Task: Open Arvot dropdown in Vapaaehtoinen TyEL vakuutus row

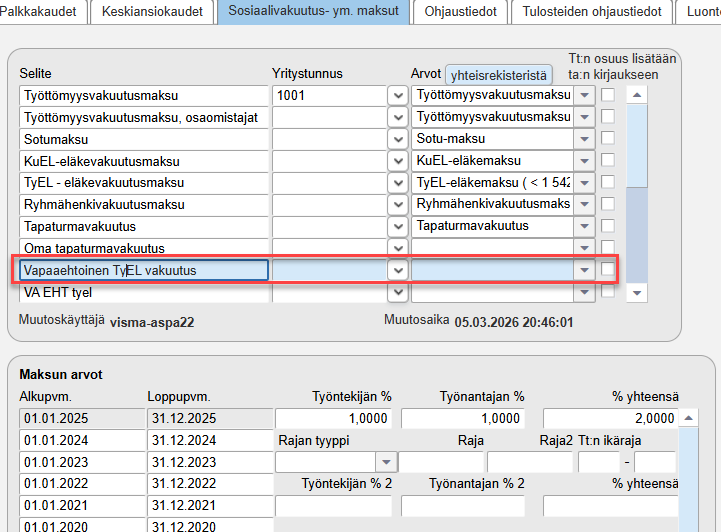Action: pyautogui.click(x=584, y=270)
